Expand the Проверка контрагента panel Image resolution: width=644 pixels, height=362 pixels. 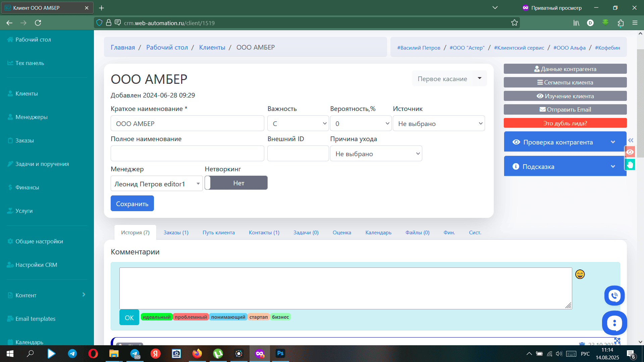565,142
